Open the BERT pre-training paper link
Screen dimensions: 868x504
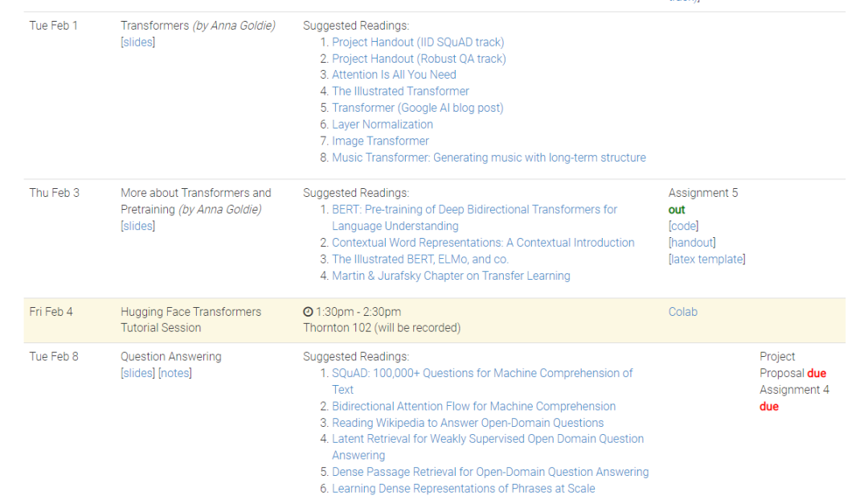474,210
